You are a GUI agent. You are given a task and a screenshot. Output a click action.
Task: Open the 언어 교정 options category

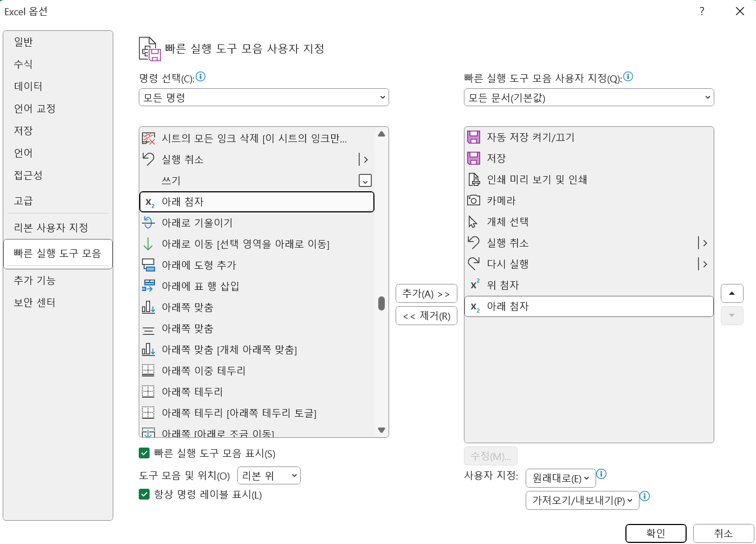tap(58, 108)
